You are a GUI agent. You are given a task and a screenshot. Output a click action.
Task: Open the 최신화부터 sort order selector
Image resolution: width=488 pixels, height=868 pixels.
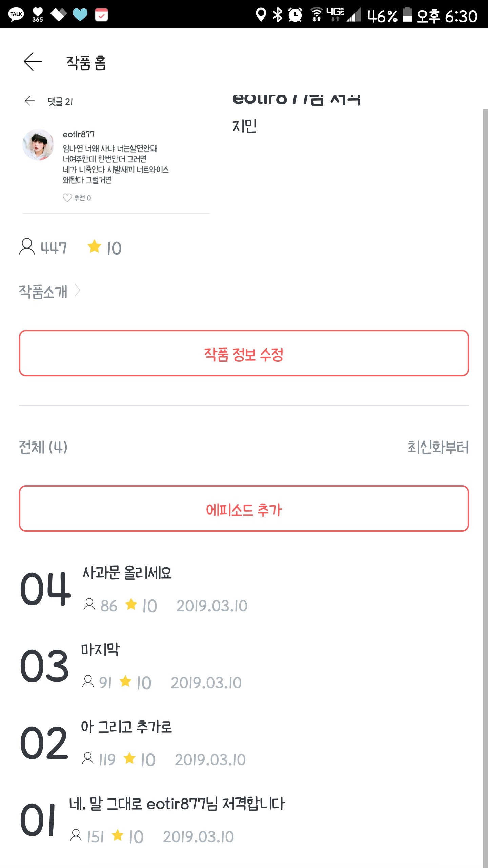[x=438, y=447]
